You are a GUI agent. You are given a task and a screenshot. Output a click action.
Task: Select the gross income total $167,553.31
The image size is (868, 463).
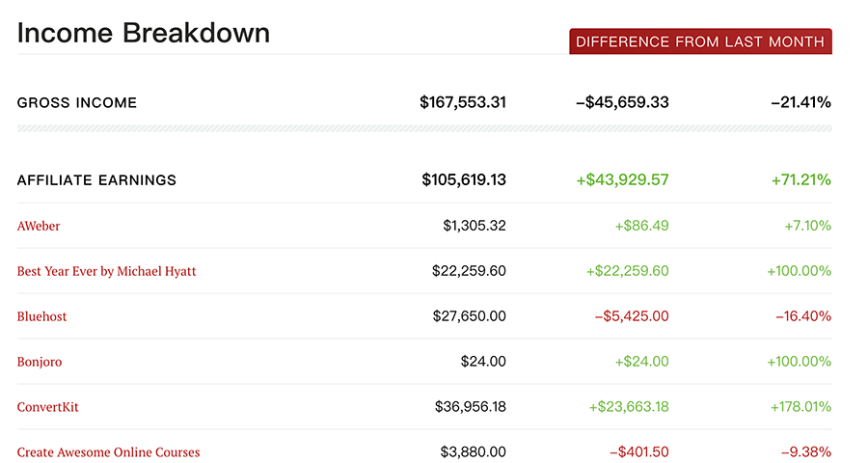pyautogui.click(x=463, y=102)
